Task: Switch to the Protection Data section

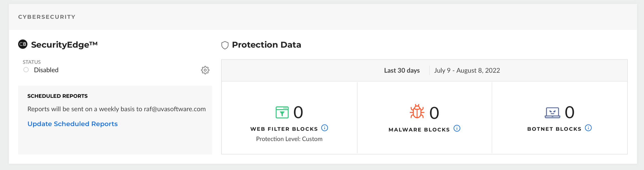Action: [266, 45]
